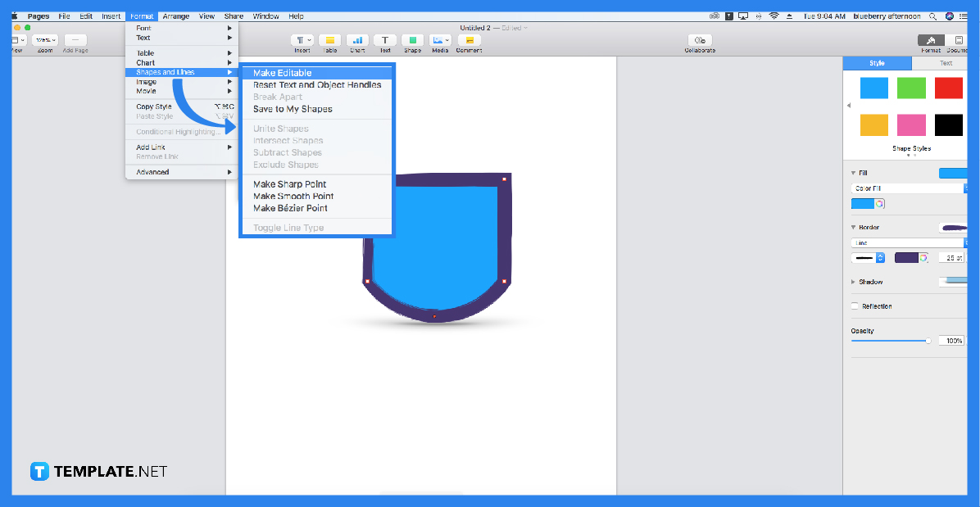Insert a Shape from the toolbar
980x507 pixels.
[412, 42]
